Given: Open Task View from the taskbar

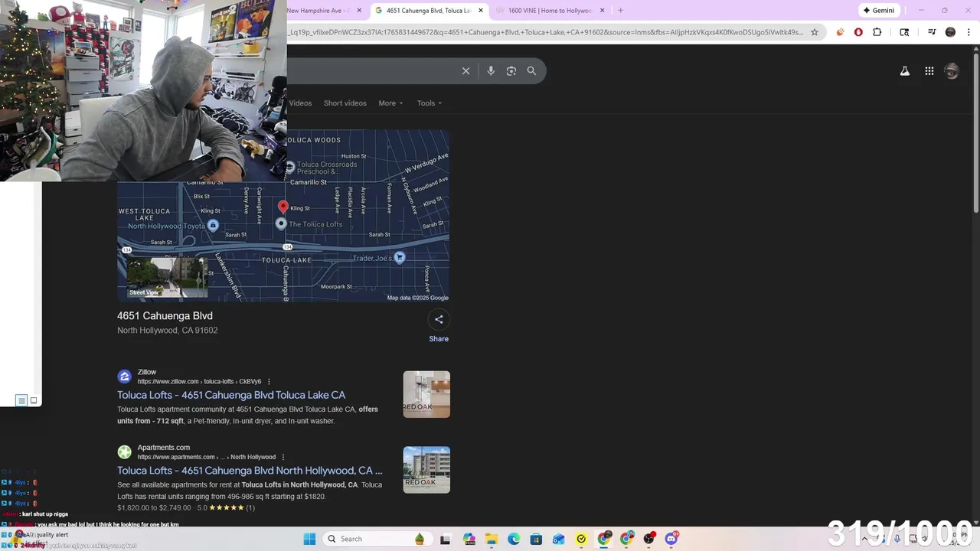Looking at the screenshot, I should point(446,539).
